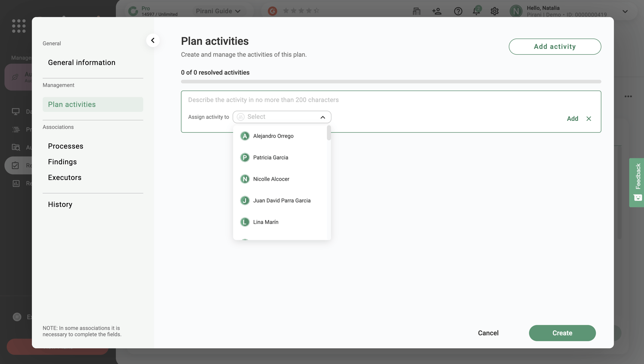Viewport: 644px width, 364px height.
Task: Click the G rating icon
Action: pyautogui.click(x=272, y=11)
